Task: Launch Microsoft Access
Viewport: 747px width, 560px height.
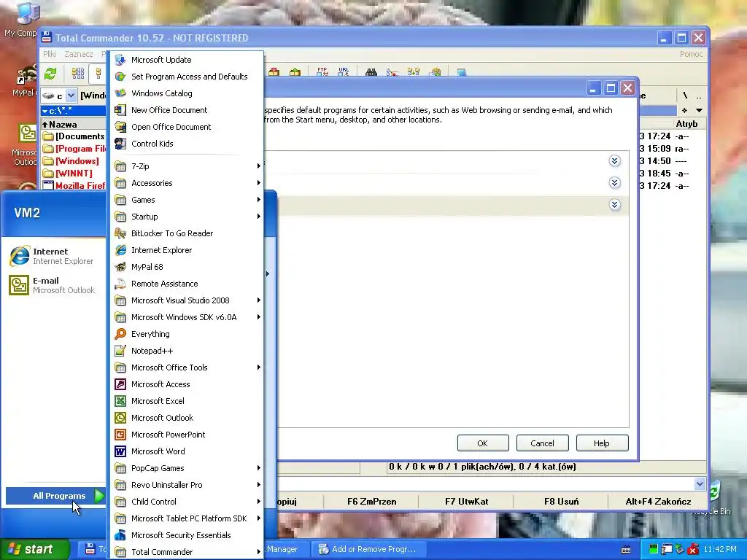Action: 187,384
